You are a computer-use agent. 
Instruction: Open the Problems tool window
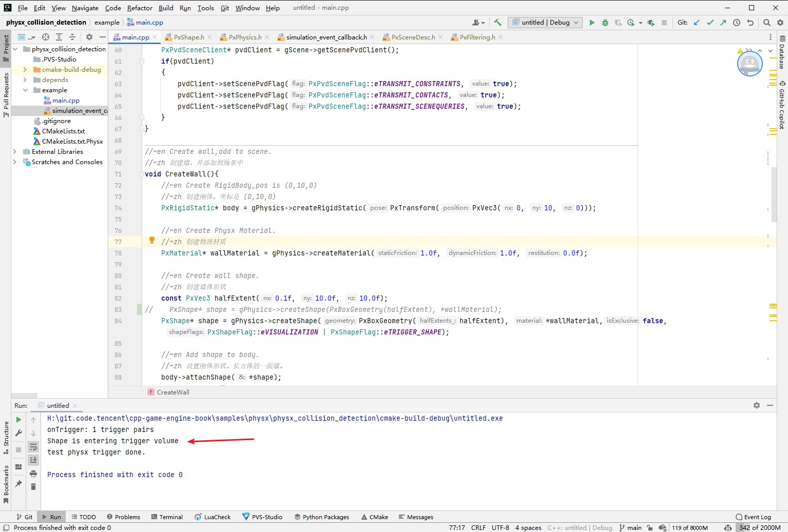coord(124,517)
